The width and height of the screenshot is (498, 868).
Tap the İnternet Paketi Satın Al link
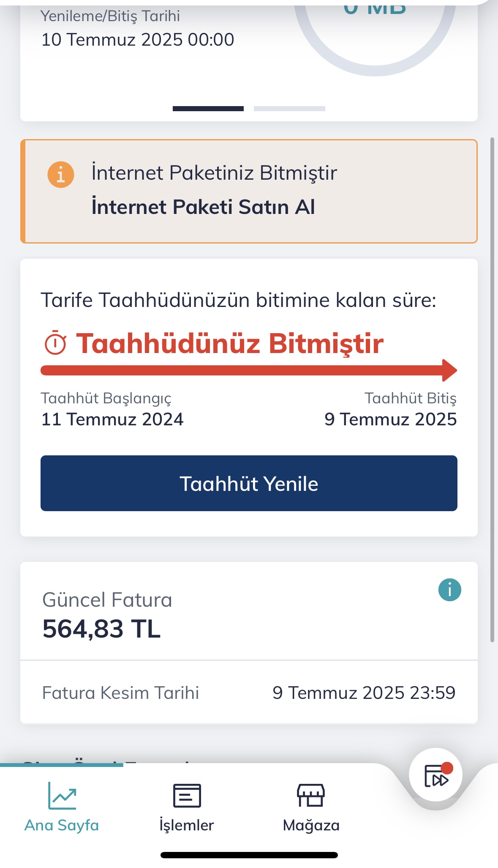coord(203,207)
